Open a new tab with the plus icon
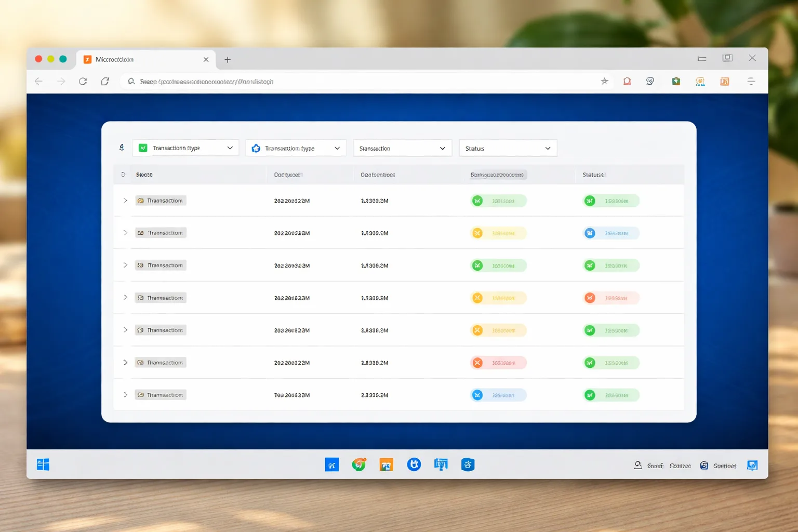The width and height of the screenshot is (798, 532). 227,60
